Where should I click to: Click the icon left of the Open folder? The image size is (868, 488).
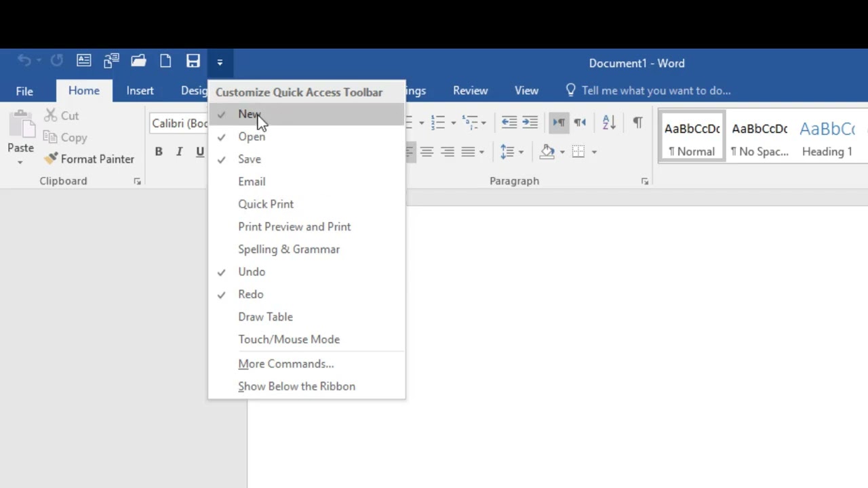[111, 61]
